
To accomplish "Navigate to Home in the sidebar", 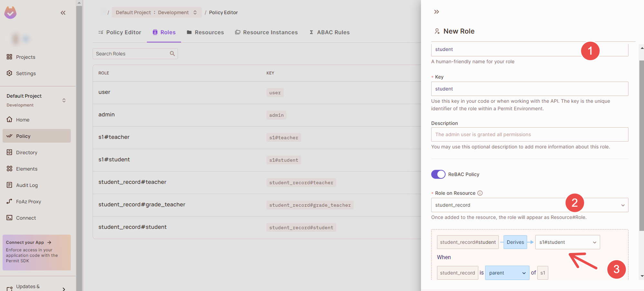I will [22, 119].
